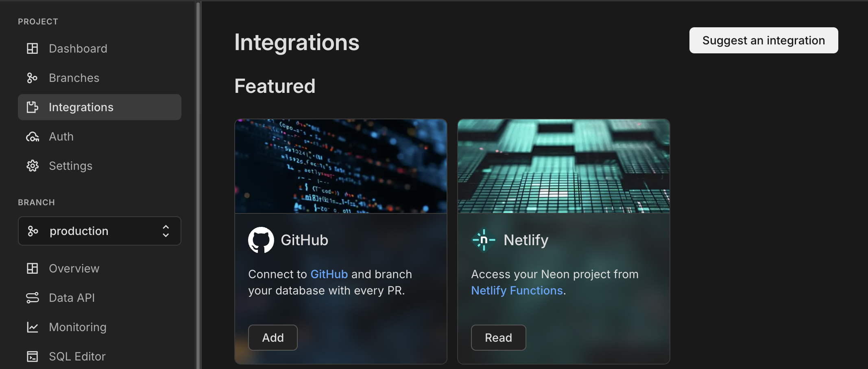Switch to Data API in the sidebar
The height and width of the screenshot is (369, 868).
click(x=72, y=297)
